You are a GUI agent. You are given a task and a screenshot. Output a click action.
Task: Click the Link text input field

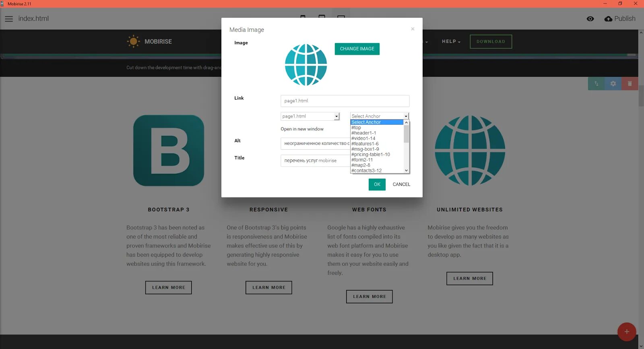pyautogui.click(x=345, y=101)
